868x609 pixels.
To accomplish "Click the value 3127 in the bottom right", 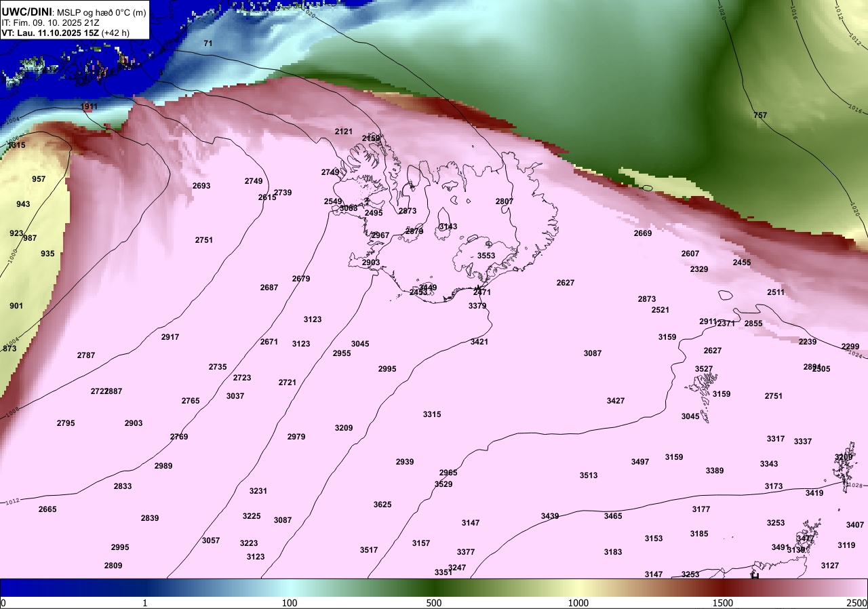I will coord(830,566).
